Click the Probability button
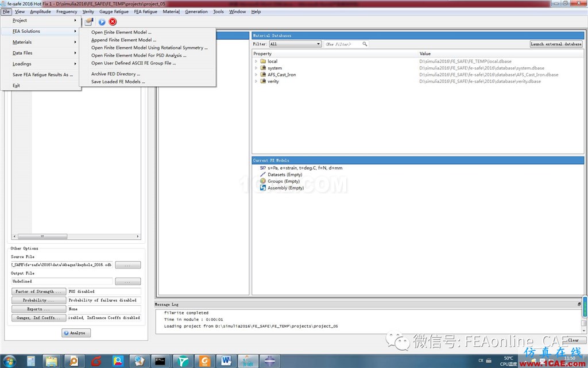 click(x=38, y=300)
